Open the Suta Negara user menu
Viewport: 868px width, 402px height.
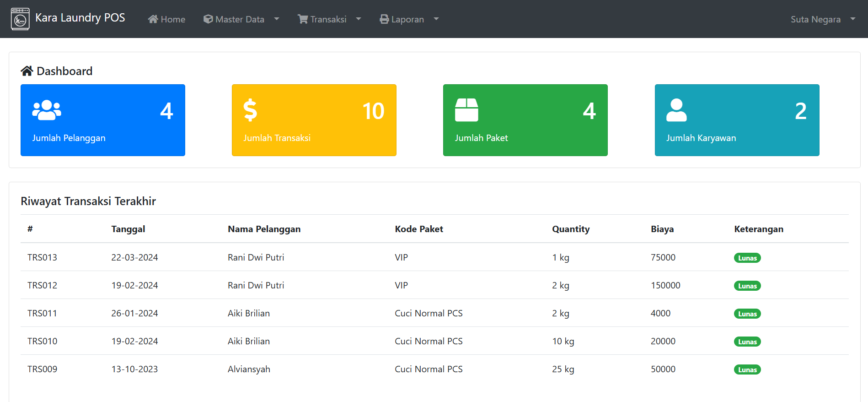[822, 19]
